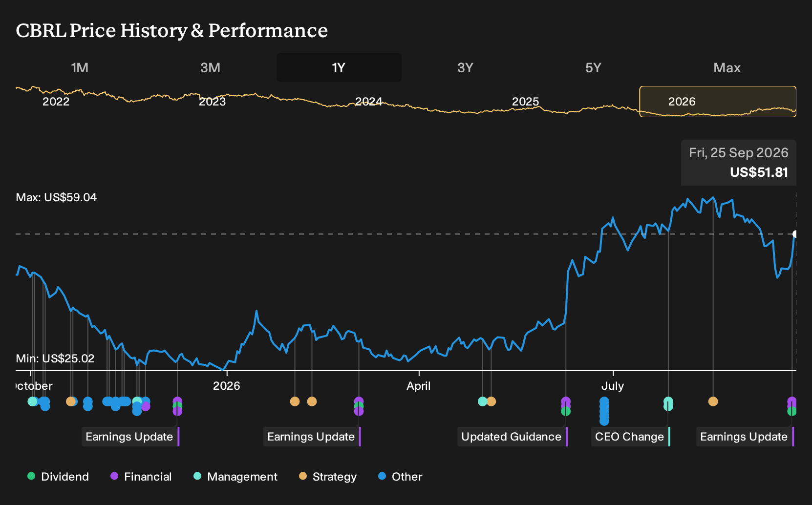
Task: Open the Updated Guidance event label
Action: pos(512,437)
